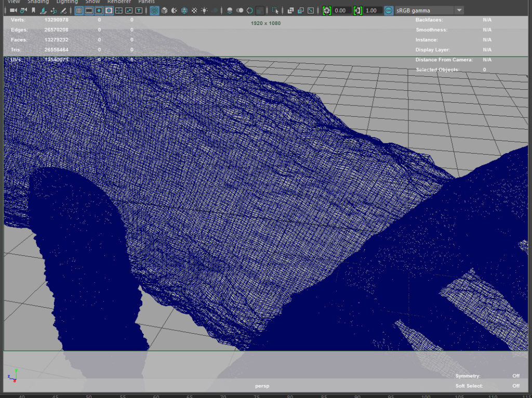The height and width of the screenshot is (398, 532).
Task: Click the Distance From Camera label
Action: [x=444, y=60]
